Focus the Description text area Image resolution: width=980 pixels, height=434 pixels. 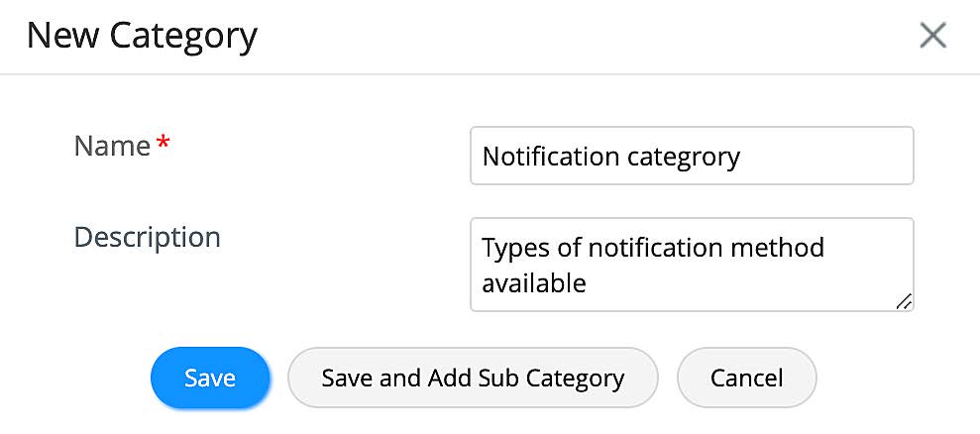pyautogui.click(x=691, y=265)
